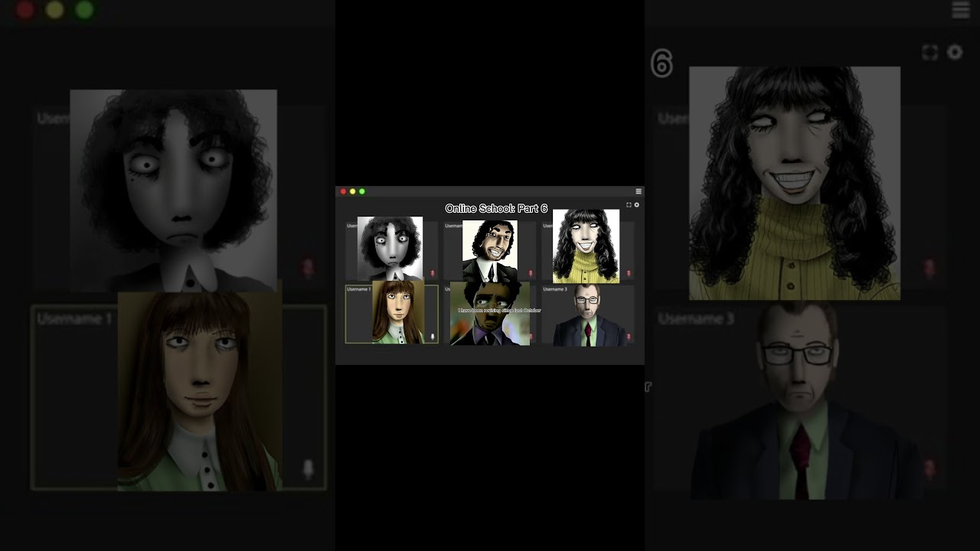Click the fullscreen icon in the center call window
Image resolution: width=980 pixels, height=551 pixels.
(x=629, y=205)
